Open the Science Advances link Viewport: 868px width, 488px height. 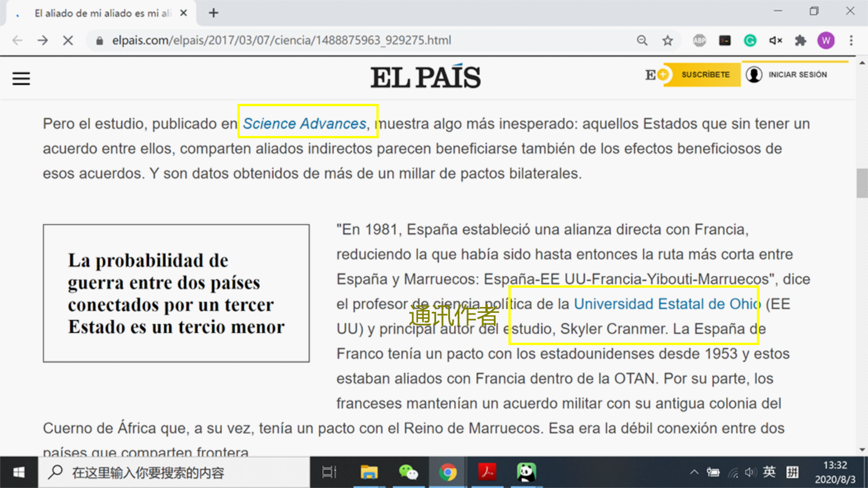(x=304, y=124)
